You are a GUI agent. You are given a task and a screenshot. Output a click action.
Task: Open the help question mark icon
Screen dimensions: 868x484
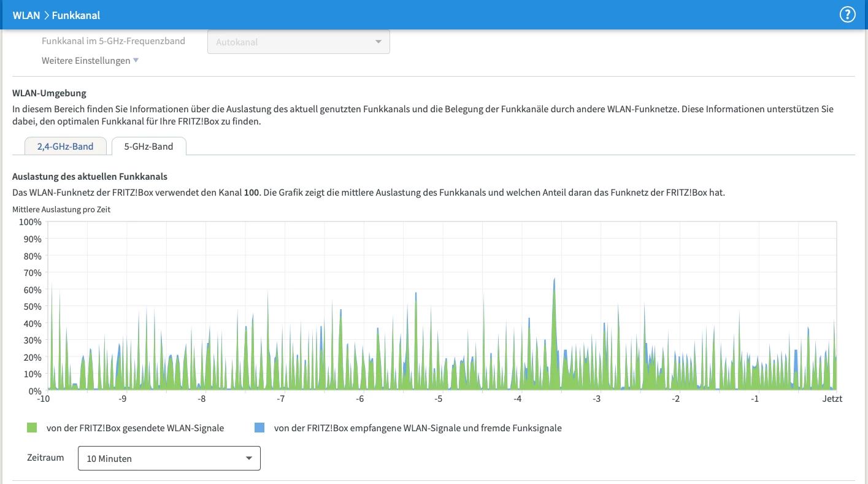coord(847,15)
